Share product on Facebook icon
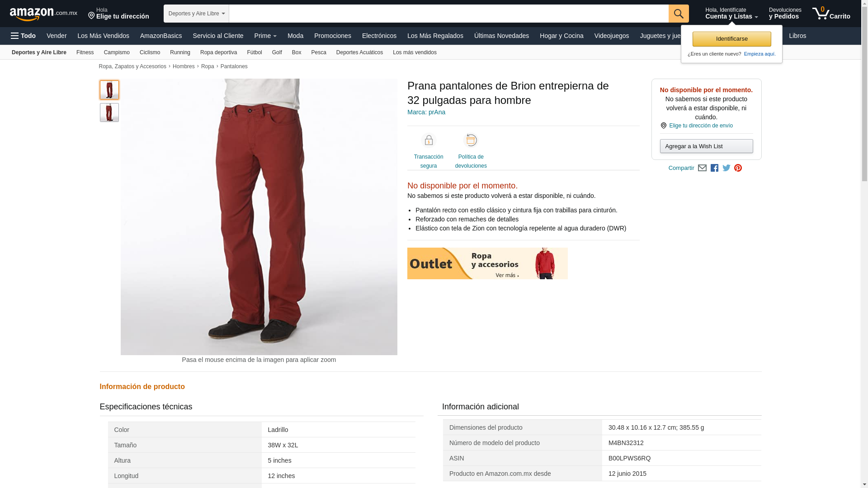 (x=714, y=168)
